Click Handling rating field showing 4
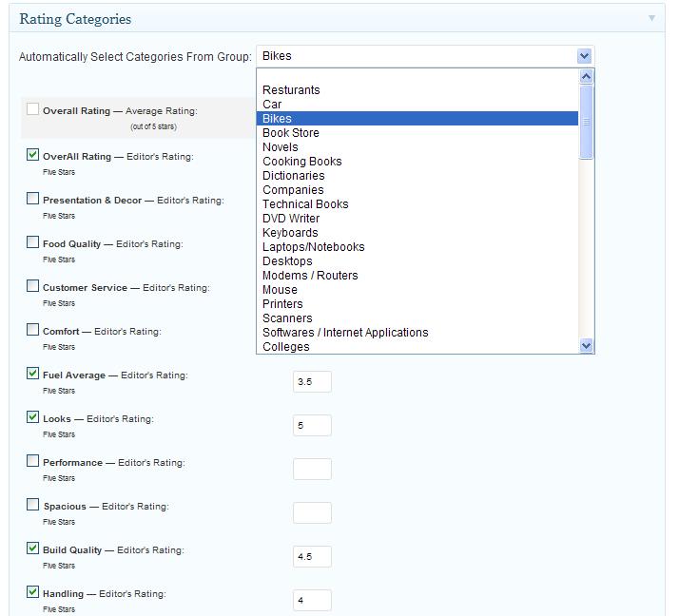The image size is (679, 616). (312, 601)
